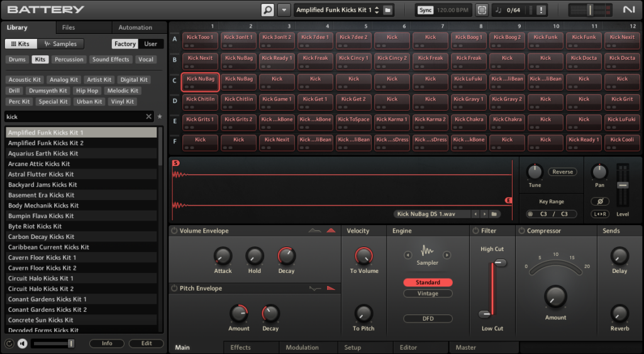Click the Edit button below the kit list
Viewport: 644px width, 354px height.
click(x=146, y=343)
